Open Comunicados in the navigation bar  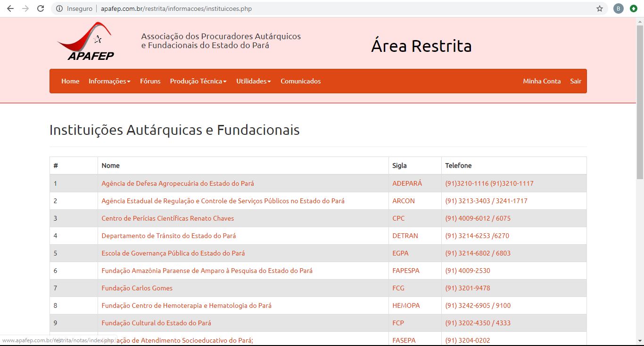tap(301, 81)
